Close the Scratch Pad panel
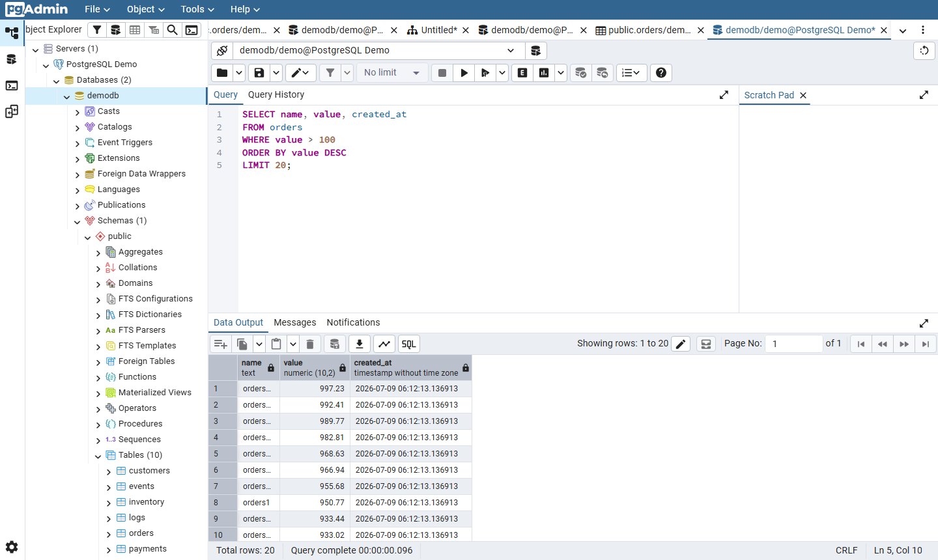 tap(803, 95)
